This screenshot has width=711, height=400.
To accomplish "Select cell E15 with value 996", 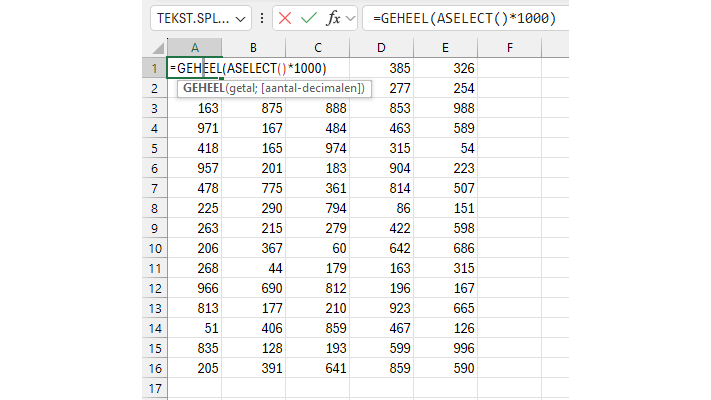I will [445, 348].
